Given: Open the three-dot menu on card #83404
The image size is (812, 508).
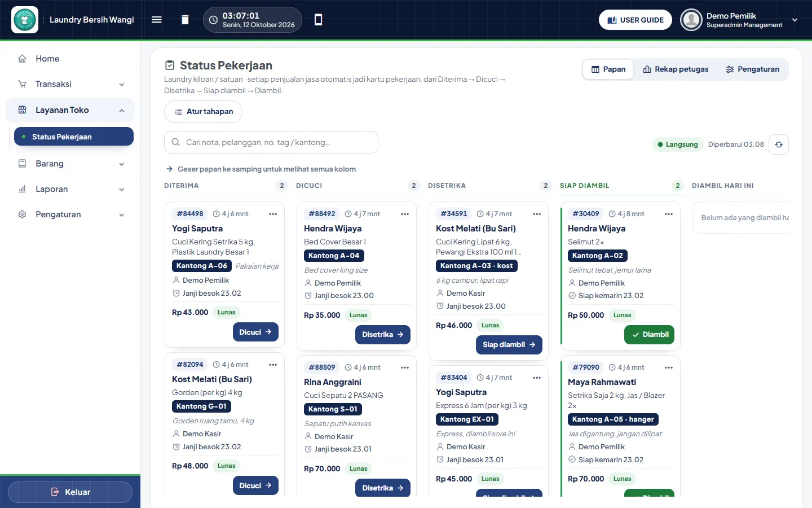Looking at the screenshot, I should coord(537,378).
